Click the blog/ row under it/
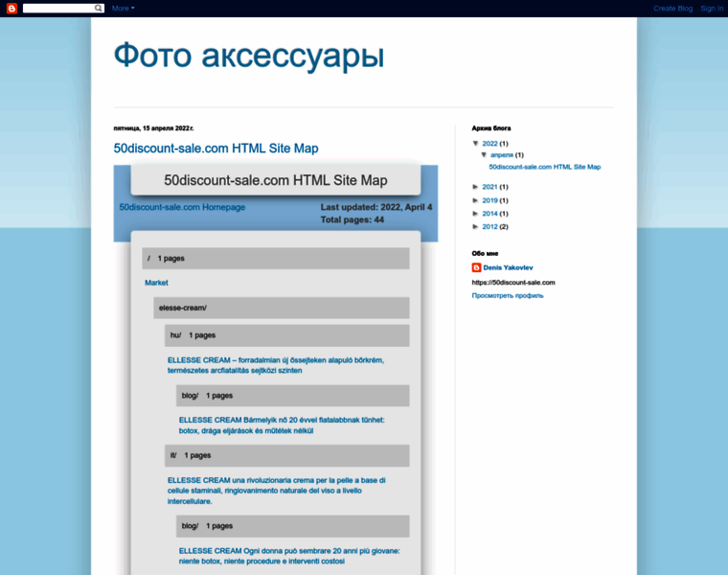 [292, 526]
